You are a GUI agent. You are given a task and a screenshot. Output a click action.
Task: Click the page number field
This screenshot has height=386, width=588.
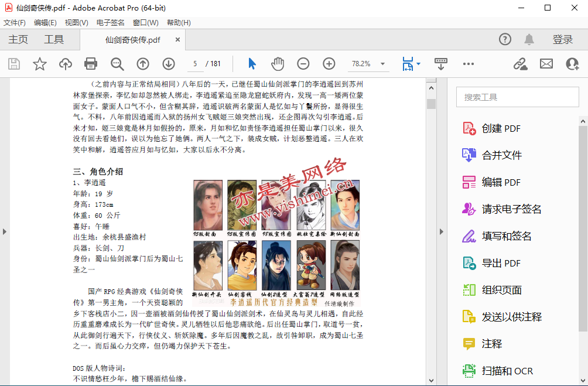coord(195,64)
